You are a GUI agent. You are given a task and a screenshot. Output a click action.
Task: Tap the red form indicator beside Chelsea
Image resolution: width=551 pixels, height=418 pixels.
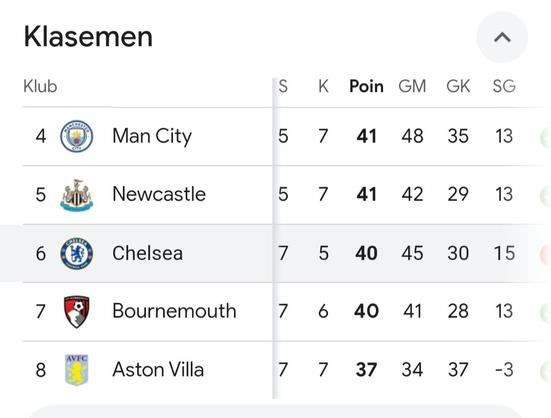pos(545,255)
